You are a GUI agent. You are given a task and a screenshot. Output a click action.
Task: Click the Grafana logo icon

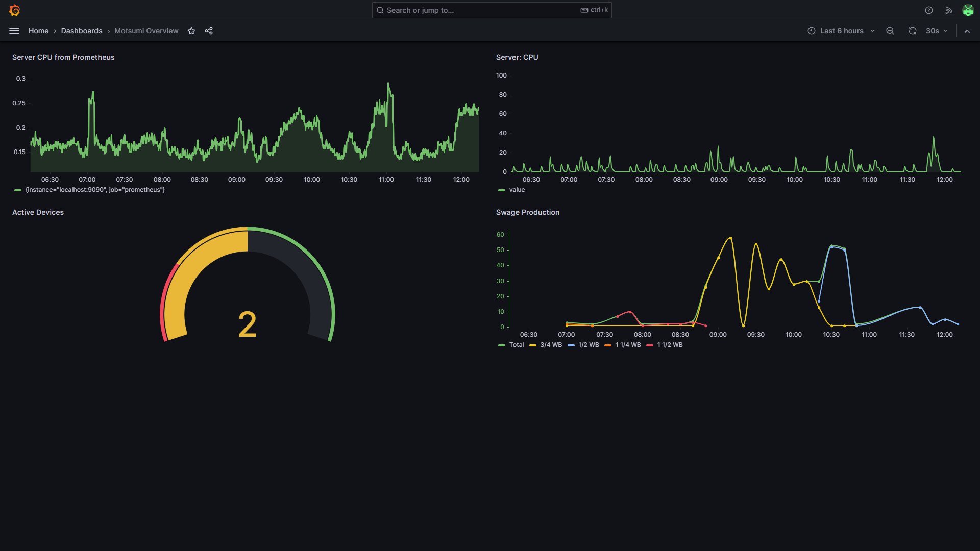pyautogui.click(x=14, y=10)
